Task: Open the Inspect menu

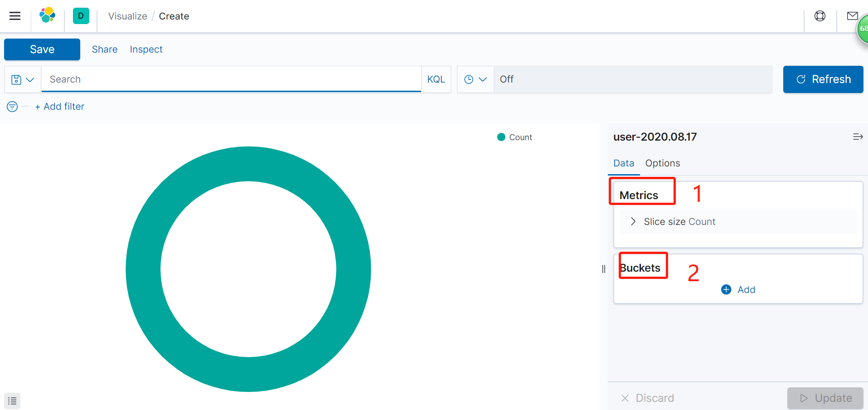Action: 146,49
